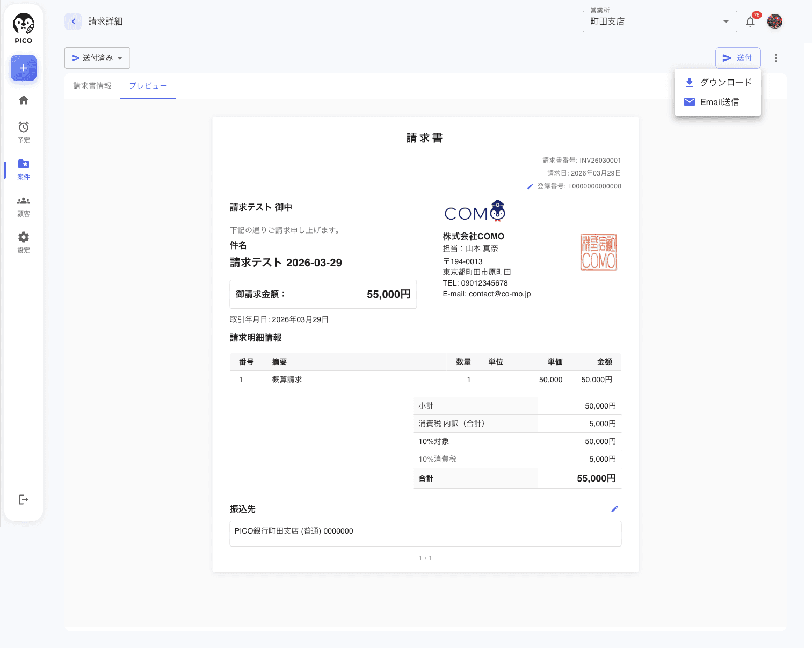The image size is (812, 648).
Task: Click the 振込先 bank details field
Action: click(425, 534)
